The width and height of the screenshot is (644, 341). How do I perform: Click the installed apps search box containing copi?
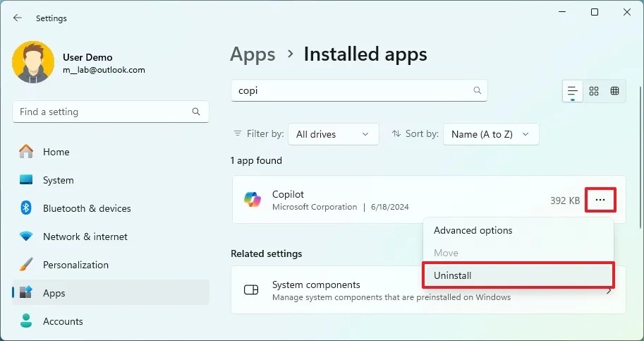tap(359, 90)
